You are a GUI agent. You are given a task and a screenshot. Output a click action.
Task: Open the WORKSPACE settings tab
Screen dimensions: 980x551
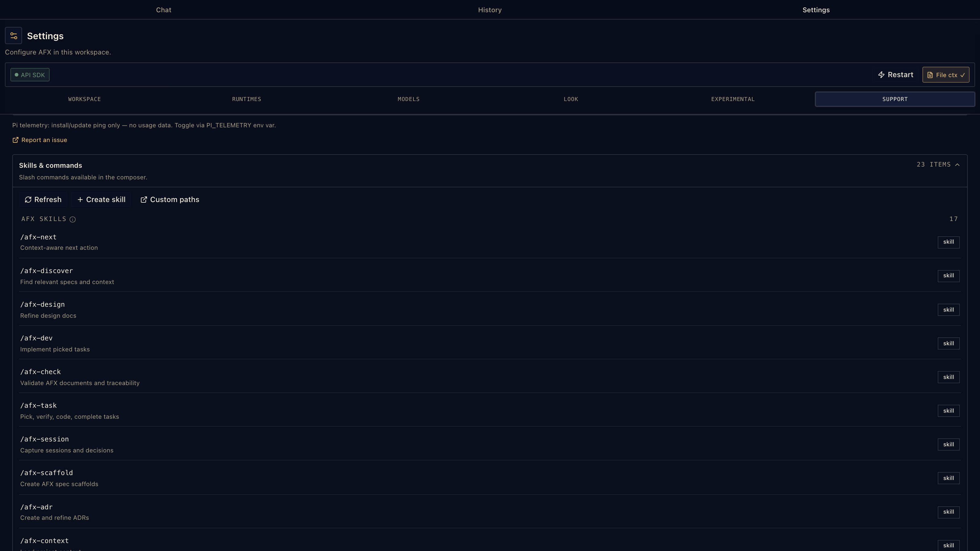[x=85, y=99]
